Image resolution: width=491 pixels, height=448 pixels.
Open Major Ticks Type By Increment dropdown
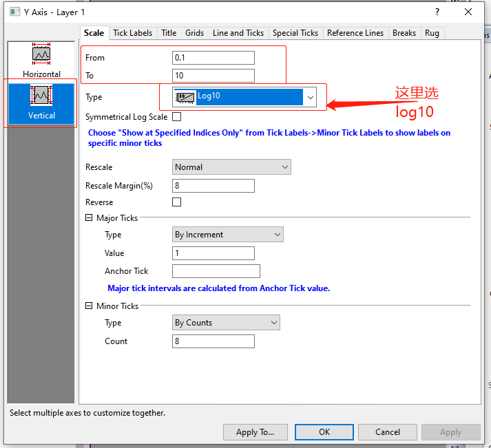pos(228,235)
